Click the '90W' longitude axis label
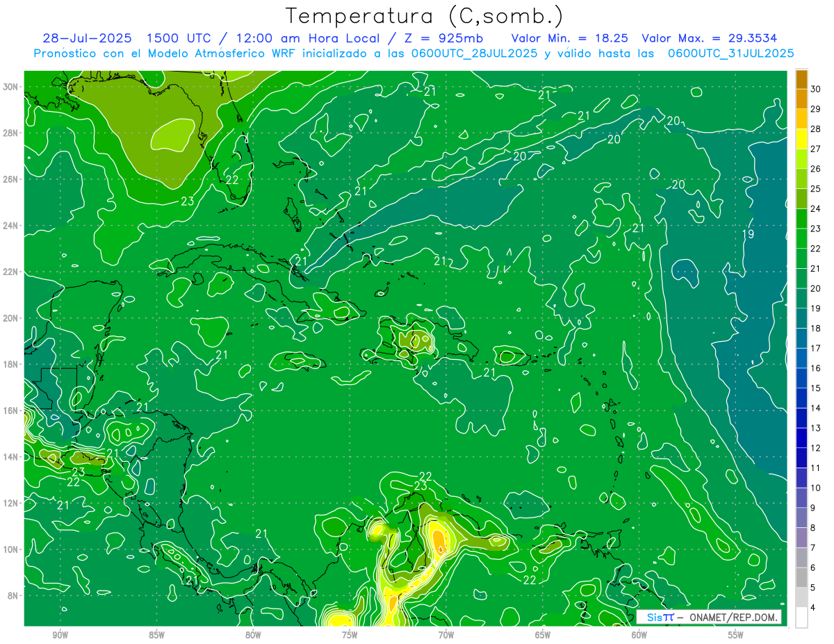834x644 pixels. [x=60, y=636]
